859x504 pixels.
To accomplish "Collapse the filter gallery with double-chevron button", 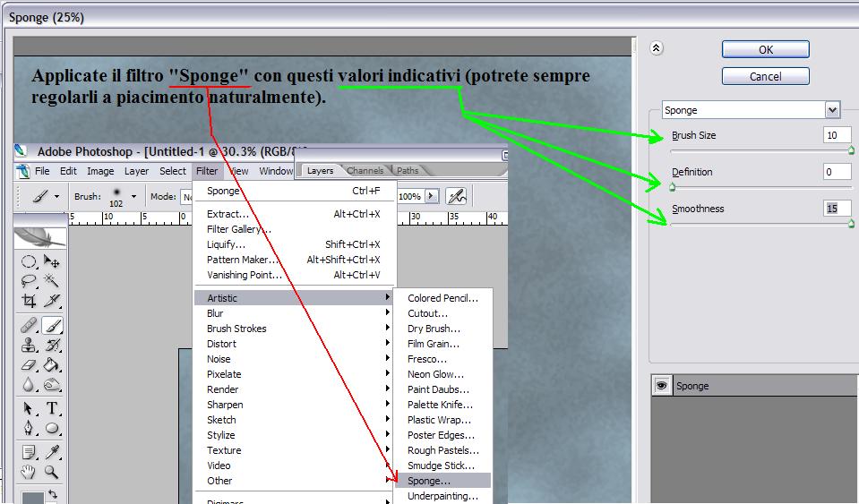I will (x=657, y=48).
